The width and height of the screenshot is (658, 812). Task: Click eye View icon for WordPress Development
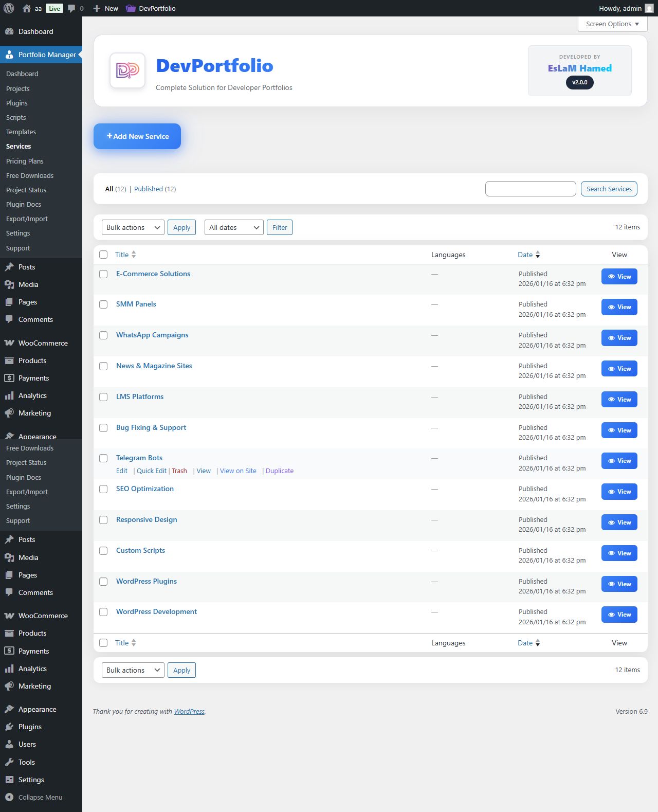click(x=612, y=615)
